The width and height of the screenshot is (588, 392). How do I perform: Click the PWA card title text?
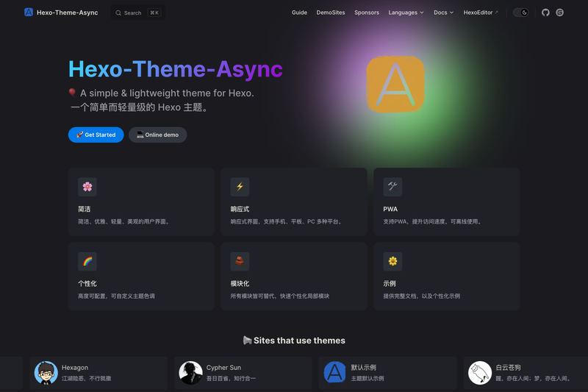coord(390,209)
